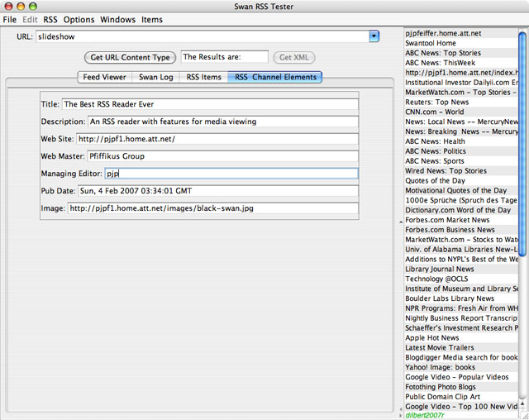Screen dimensions: 529x420
Task: Click the feed list vertical scrollbar
Action: click(x=522, y=165)
